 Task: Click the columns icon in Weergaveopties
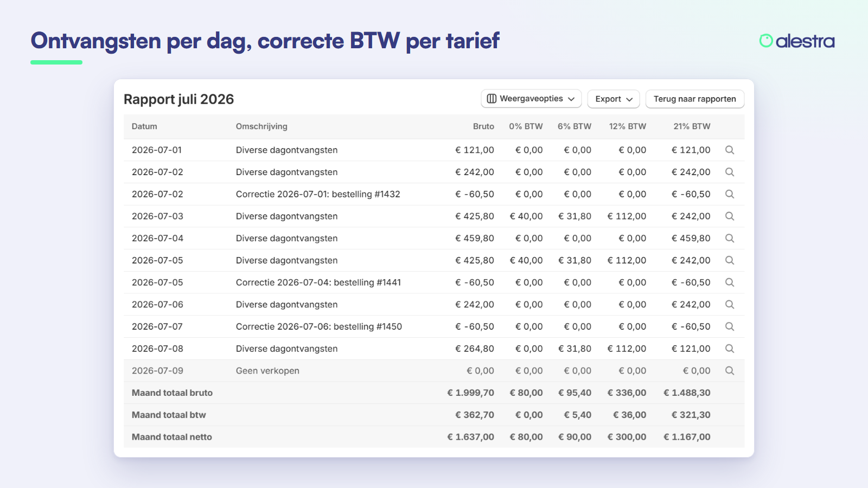(492, 99)
